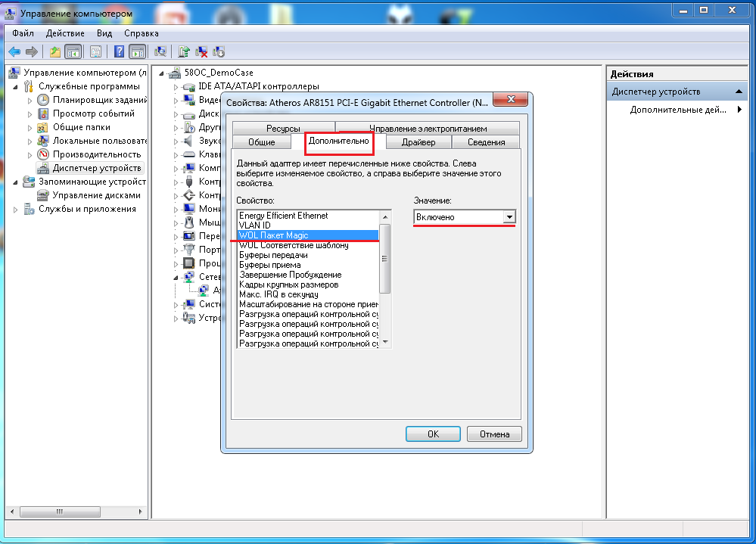Click the Служебные программы tools icon
Screen dimensions: 756x544
(30, 86)
